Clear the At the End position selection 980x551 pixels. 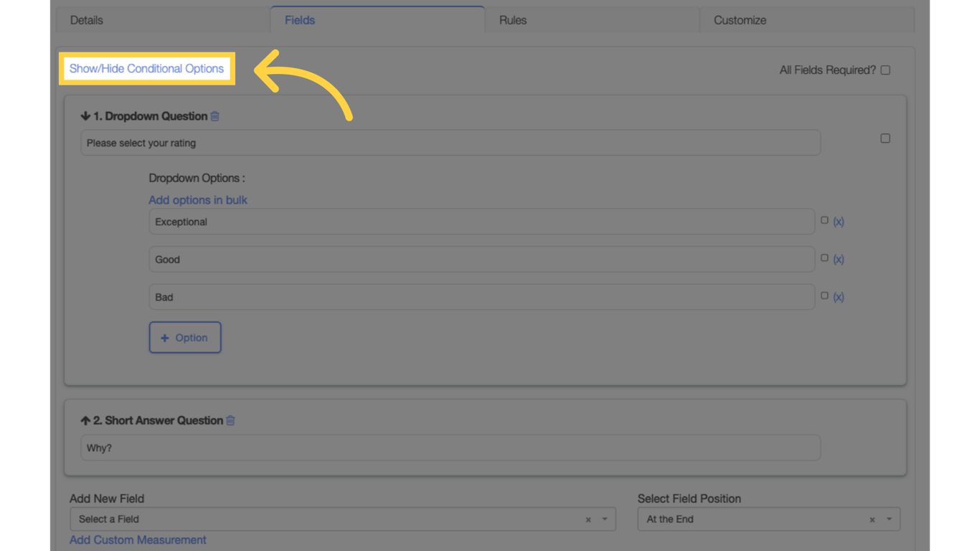[872, 519]
